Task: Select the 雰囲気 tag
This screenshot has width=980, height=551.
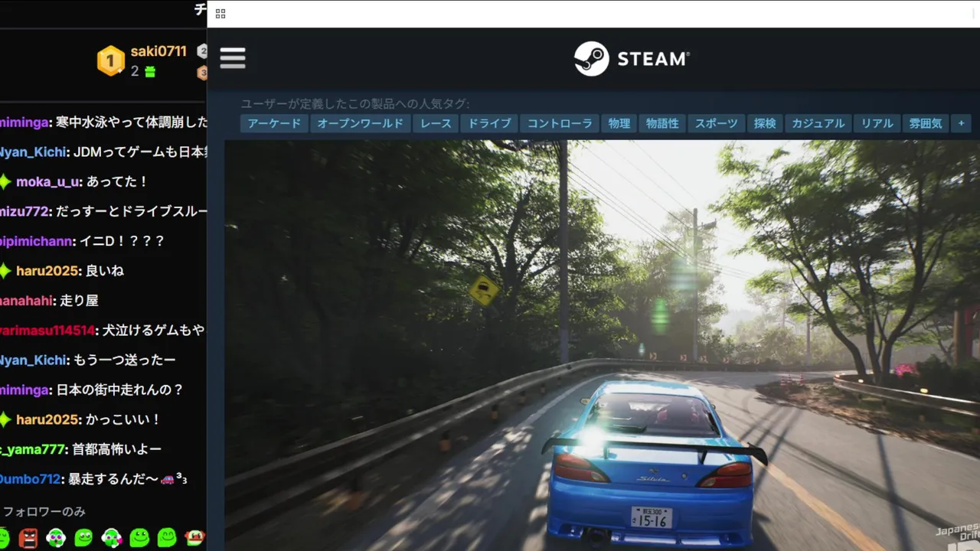Action: [926, 123]
